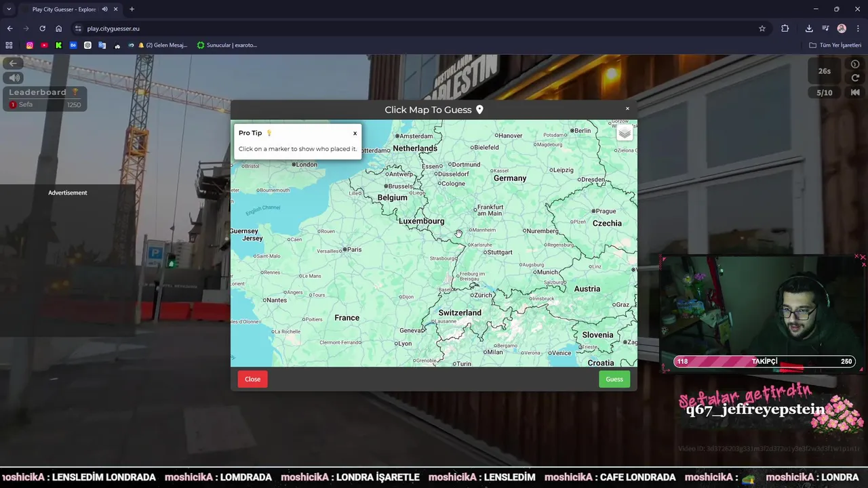This screenshot has width=868, height=488.
Task: Click the reload video icon
Action: pyautogui.click(x=855, y=78)
